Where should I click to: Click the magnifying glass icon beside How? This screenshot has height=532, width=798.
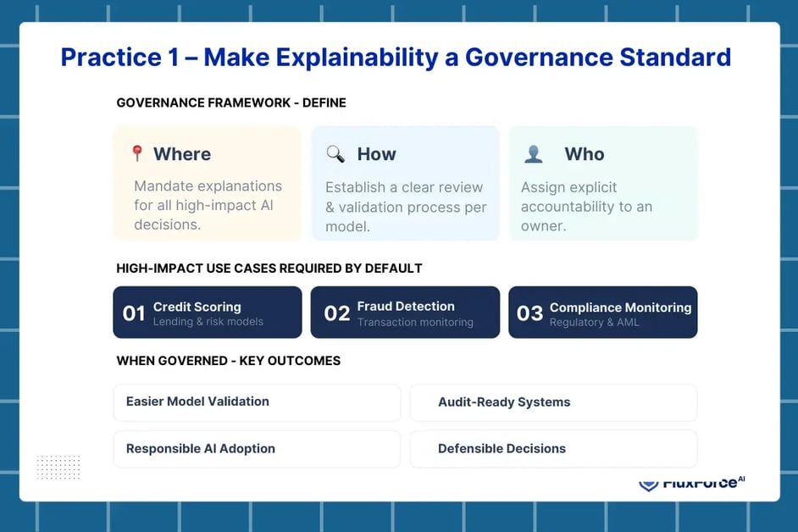335,154
